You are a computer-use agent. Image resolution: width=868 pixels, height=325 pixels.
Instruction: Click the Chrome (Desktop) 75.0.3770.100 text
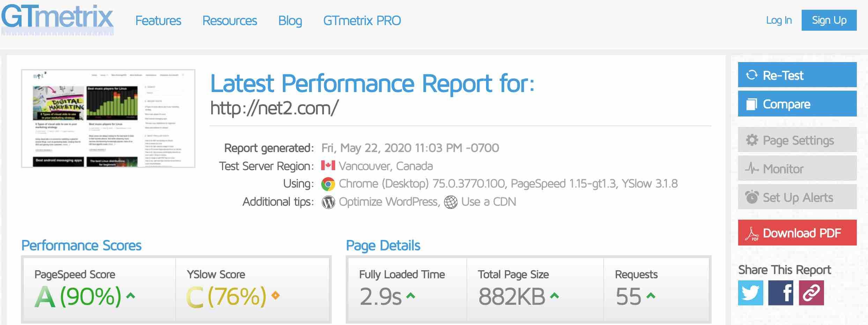click(x=422, y=183)
